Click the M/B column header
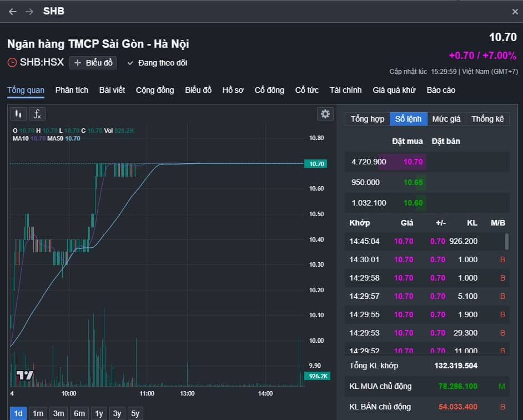This screenshot has width=523, height=420. pyautogui.click(x=497, y=223)
